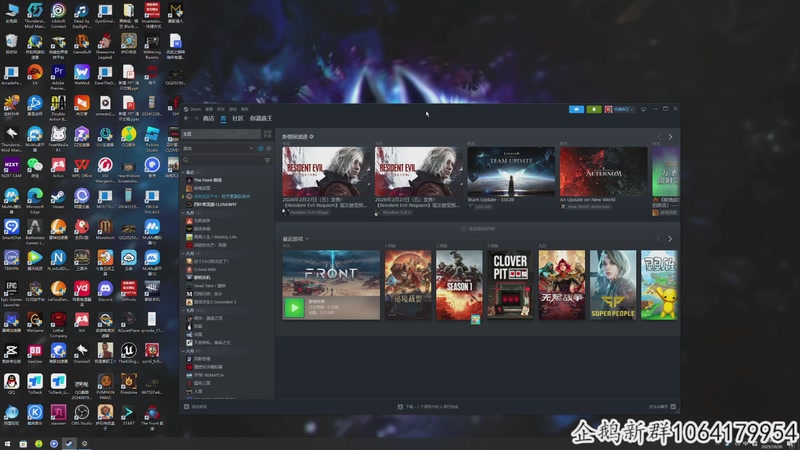Open the downloads icon in Steam's bottom bar
Image resolution: width=800 pixels, height=450 pixels.
pos(400,407)
